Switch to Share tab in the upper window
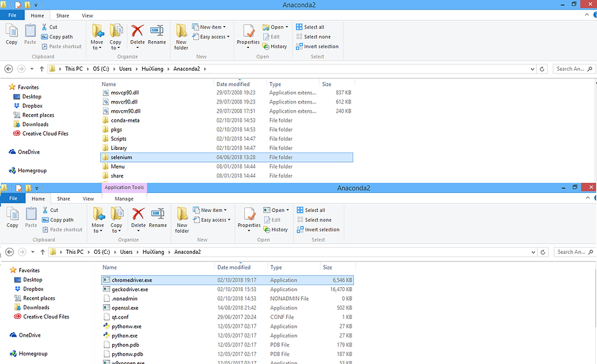The image size is (597, 364). tap(62, 16)
